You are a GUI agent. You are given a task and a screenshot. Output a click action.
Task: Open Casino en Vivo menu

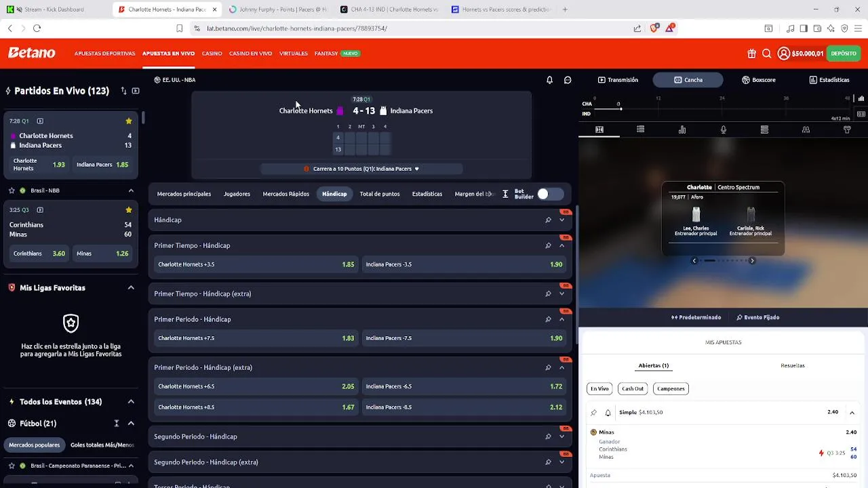click(250, 54)
